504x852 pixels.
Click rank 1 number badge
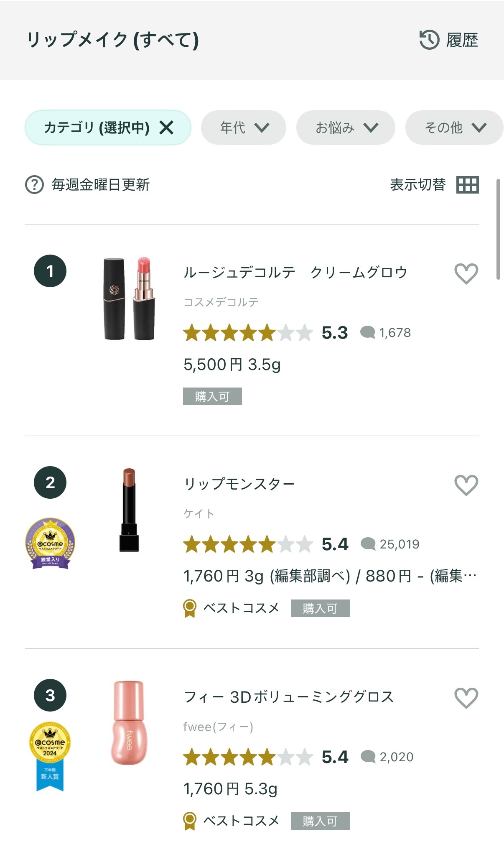(x=50, y=271)
